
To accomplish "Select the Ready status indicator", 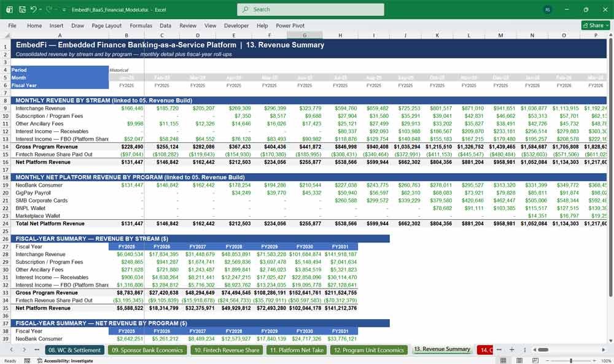I will (10, 360).
